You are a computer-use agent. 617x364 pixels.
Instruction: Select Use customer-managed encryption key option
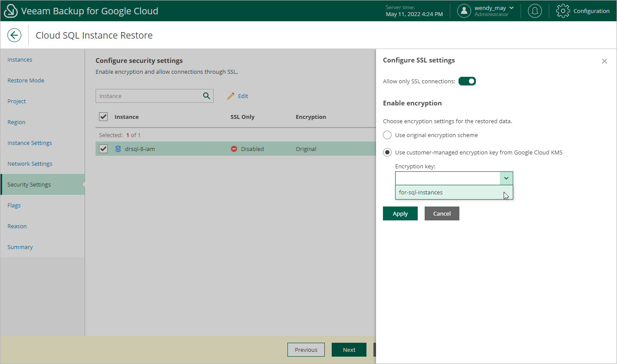pos(387,152)
